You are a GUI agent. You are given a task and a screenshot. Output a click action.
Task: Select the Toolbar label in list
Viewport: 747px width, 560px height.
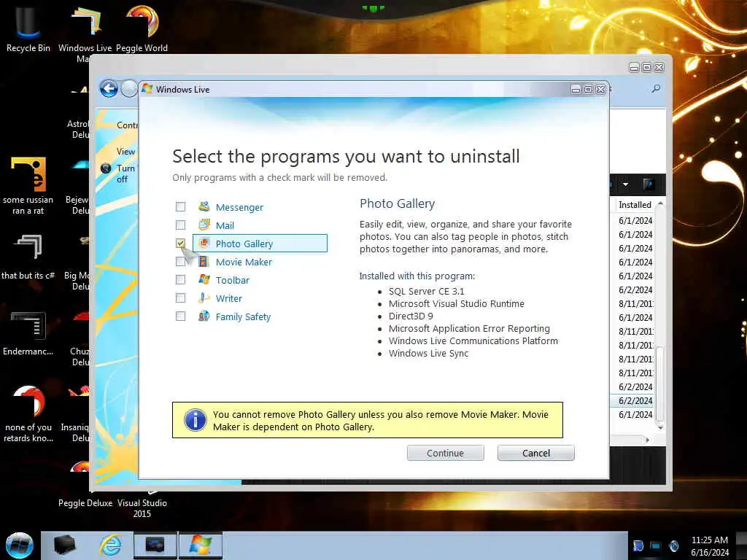coord(233,280)
